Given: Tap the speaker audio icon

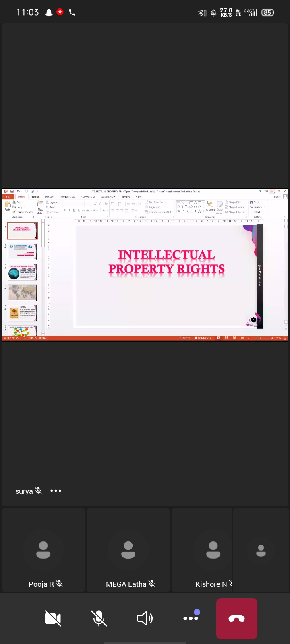Looking at the screenshot, I should click(145, 618).
